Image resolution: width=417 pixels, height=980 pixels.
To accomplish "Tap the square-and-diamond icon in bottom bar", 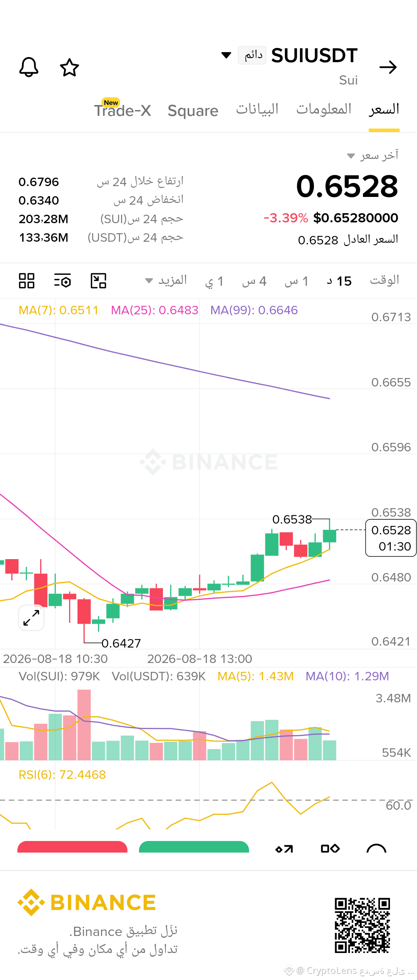I will pos(330,848).
